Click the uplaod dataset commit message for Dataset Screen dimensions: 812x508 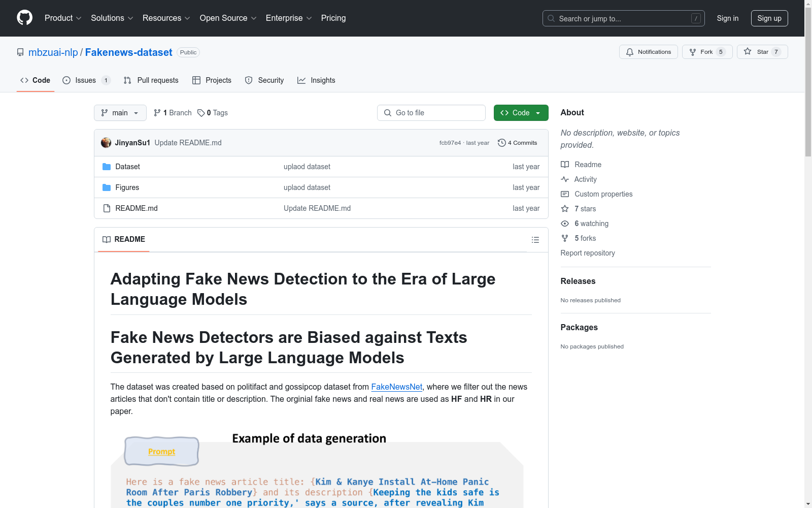point(307,167)
